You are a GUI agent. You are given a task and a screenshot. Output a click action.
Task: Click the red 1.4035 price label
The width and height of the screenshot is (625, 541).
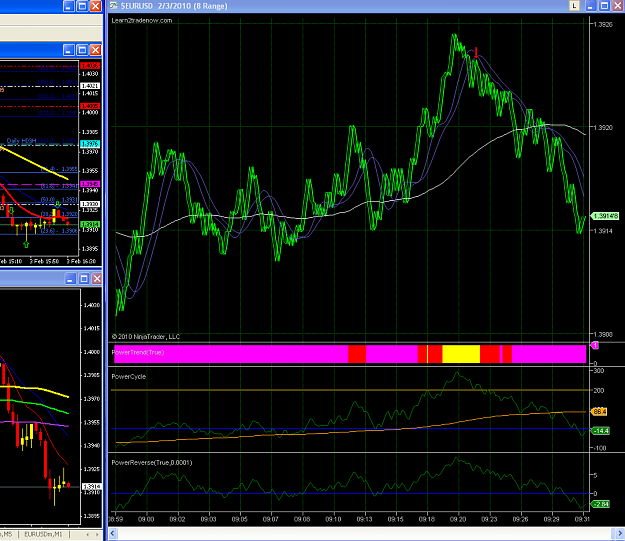click(x=90, y=66)
